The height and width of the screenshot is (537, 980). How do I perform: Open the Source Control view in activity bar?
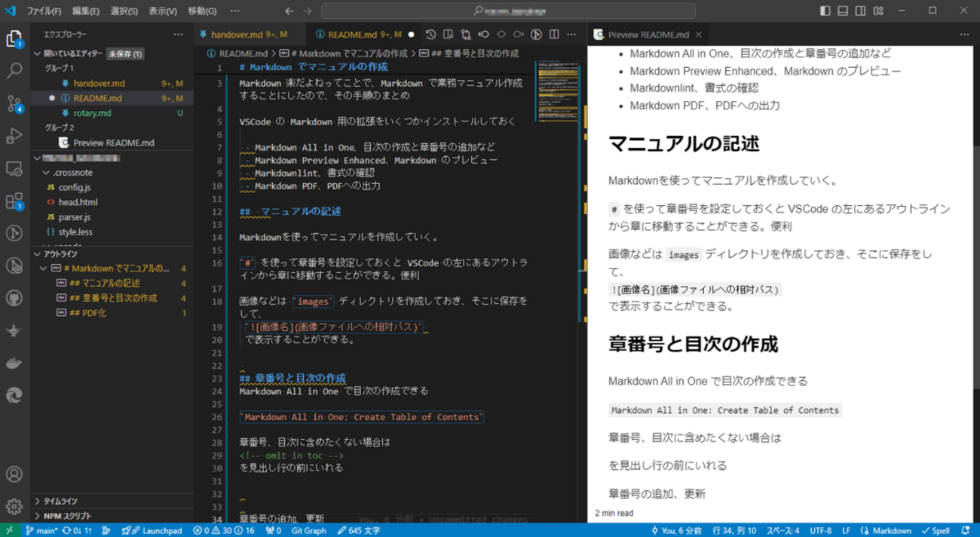[14, 103]
